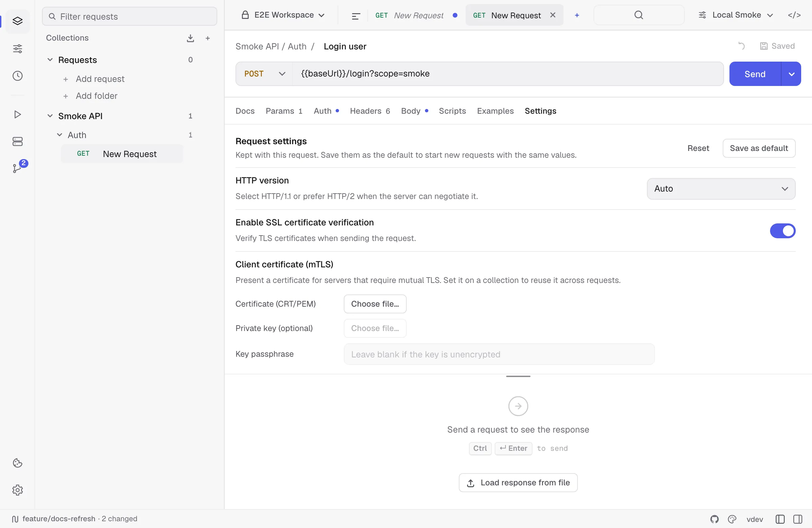Open the environments sliders icon in sidebar
The width and height of the screenshot is (812, 528).
(17, 48)
